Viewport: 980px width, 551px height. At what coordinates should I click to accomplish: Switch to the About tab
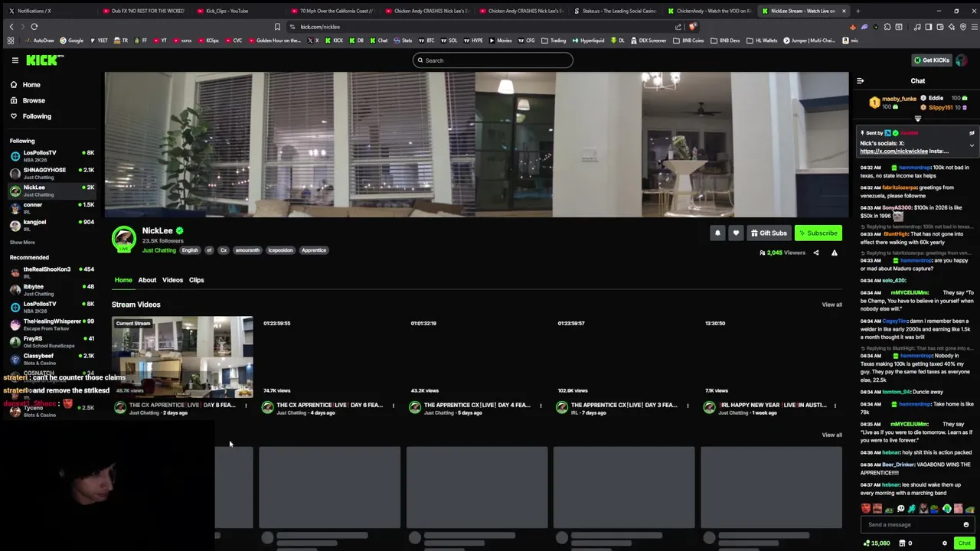pyautogui.click(x=147, y=280)
